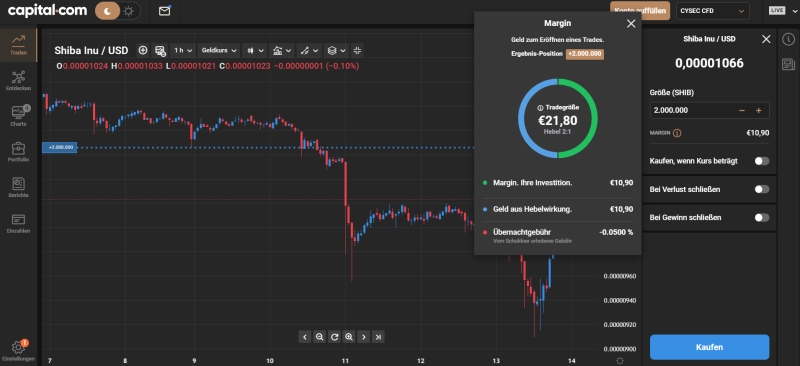Click the 0.00000940 price axis label
The height and width of the screenshot is (366, 800).
tap(619, 300)
